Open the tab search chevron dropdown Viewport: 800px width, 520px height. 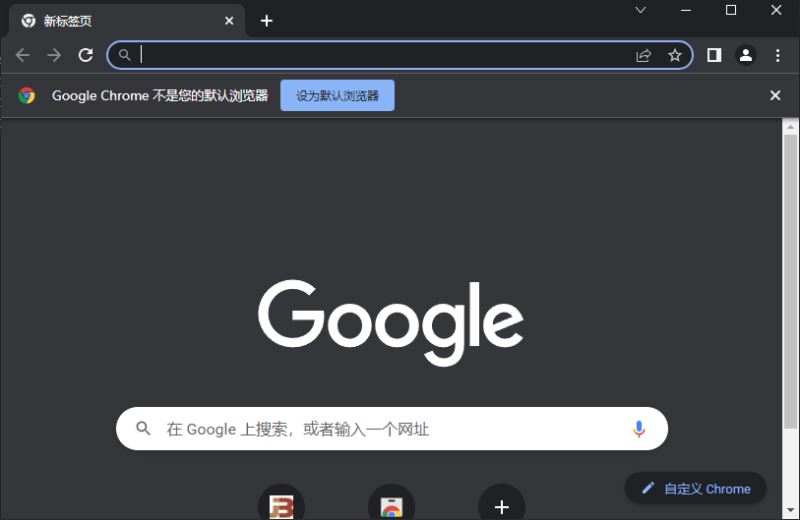tap(640, 10)
